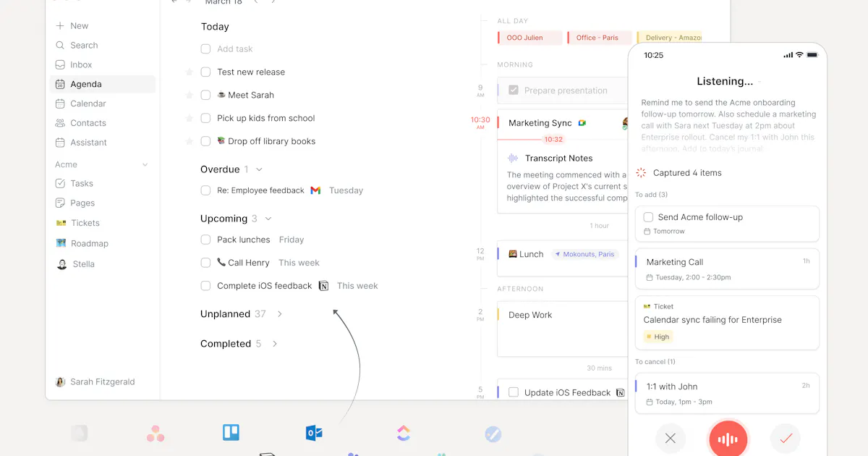Star the Pick up kids from school task
This screenshot has width=868, height=456.
click(x=190, y=118)
